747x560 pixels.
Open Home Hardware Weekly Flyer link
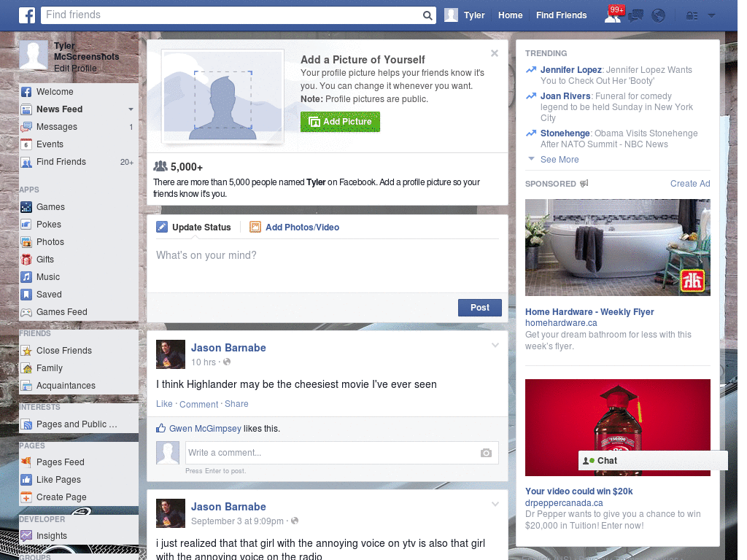(x=589, y=312)
